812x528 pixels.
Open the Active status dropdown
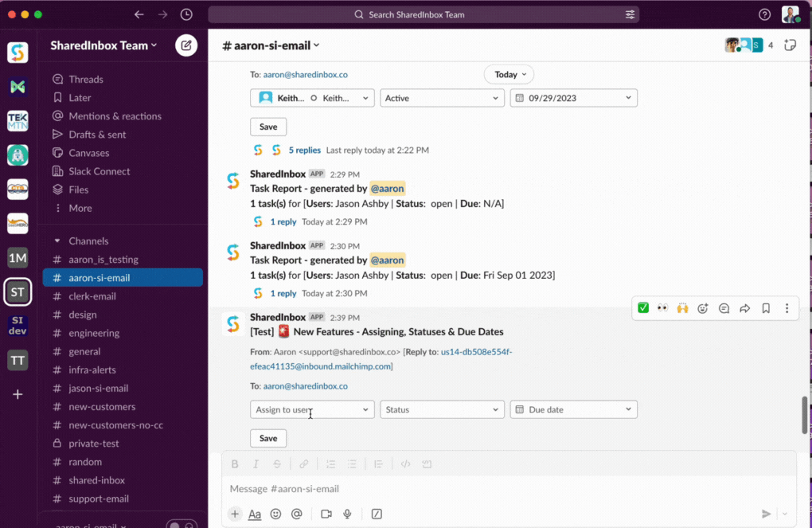(x=443, y=98)
